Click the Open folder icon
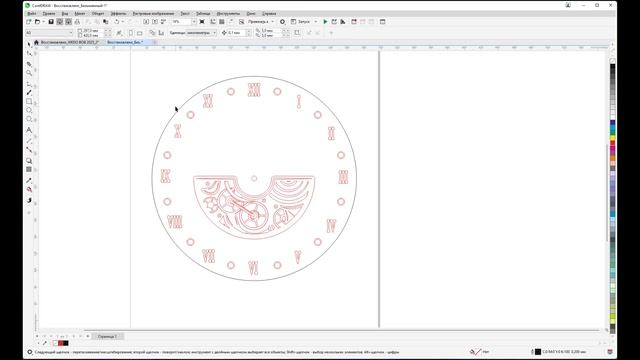The width and height of the screenshot is (640, 360). [37, 22]
